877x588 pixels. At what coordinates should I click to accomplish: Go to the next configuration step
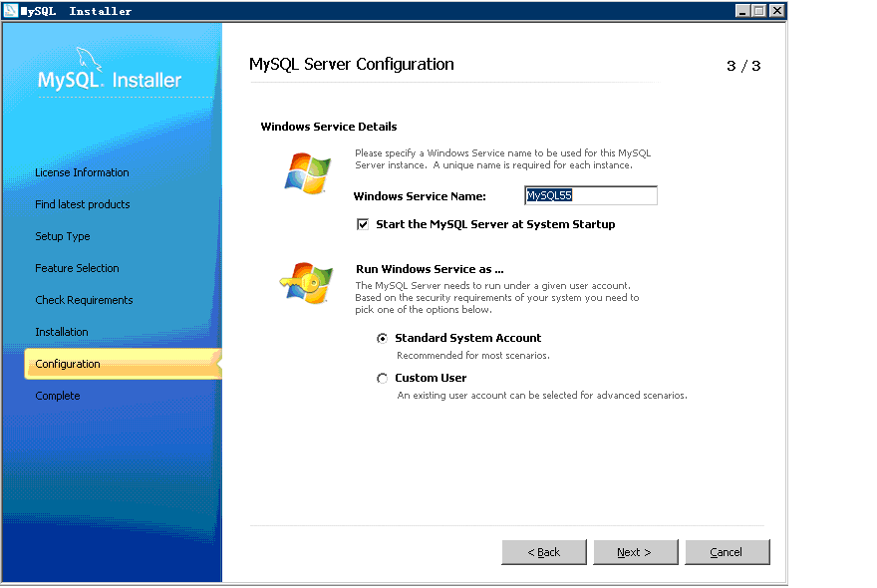(636, 552)
